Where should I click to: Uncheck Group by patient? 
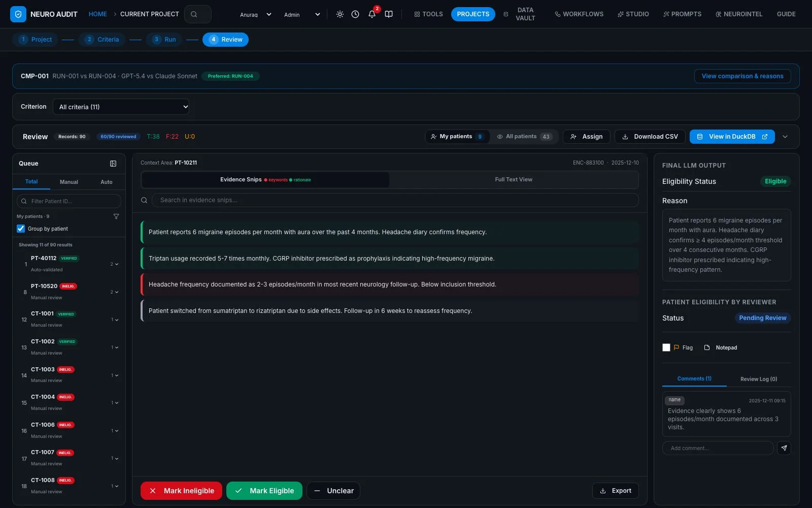21,229
